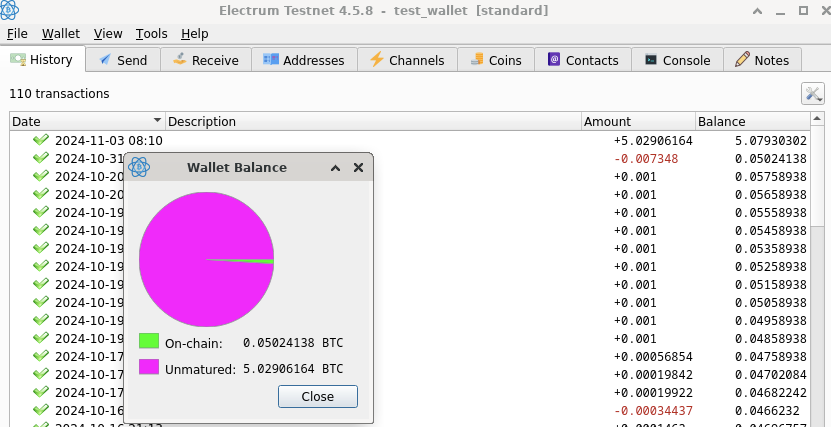Click the Addresses tab icon
Viewport: 831px width, 427px height.
click(x=271, y=59)
